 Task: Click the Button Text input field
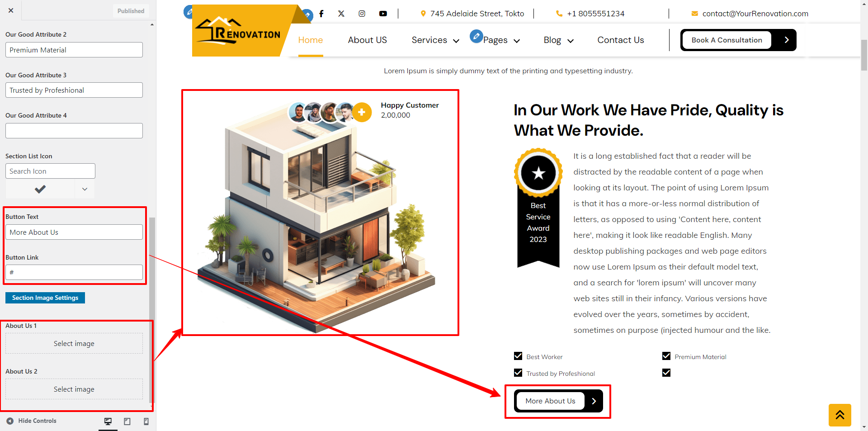tap(74, 232)
